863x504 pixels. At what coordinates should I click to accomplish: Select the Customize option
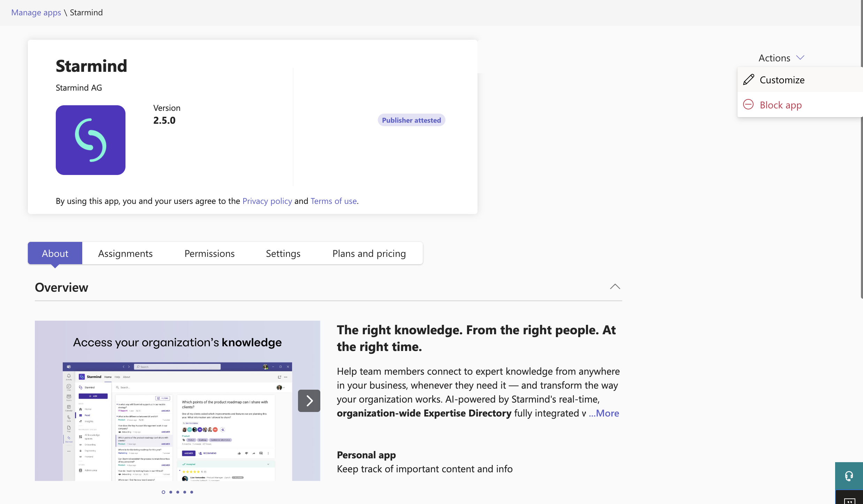[x=782, y=79]
